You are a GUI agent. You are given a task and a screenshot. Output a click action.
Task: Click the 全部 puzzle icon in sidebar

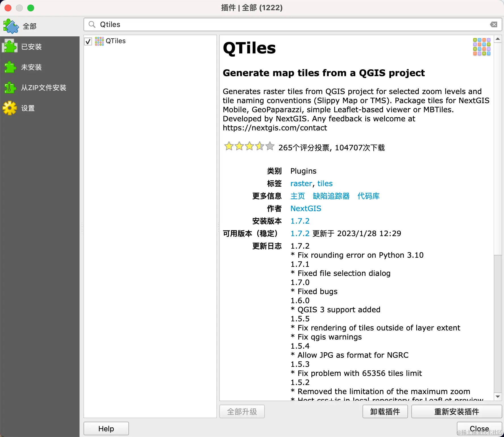[x=11, y=26]
